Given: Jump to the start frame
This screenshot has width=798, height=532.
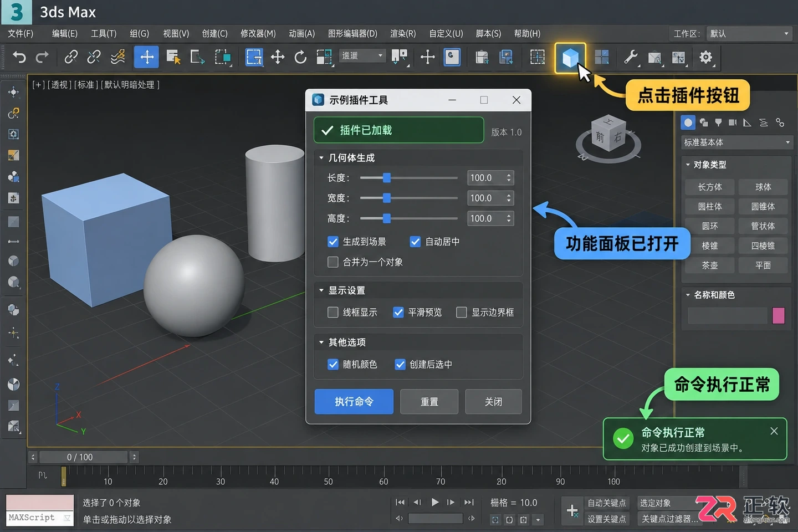Looking at the screenshot, I should tap(400, 502).
